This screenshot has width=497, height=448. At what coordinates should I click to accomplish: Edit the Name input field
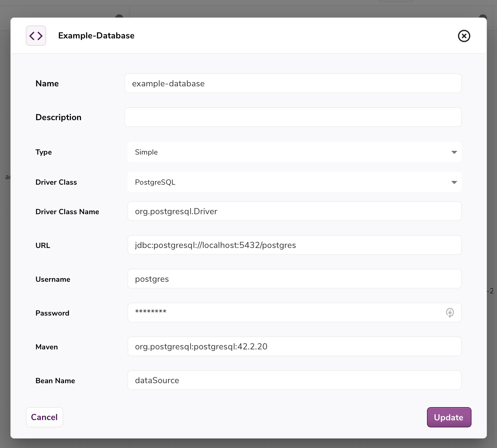[293, 83]
